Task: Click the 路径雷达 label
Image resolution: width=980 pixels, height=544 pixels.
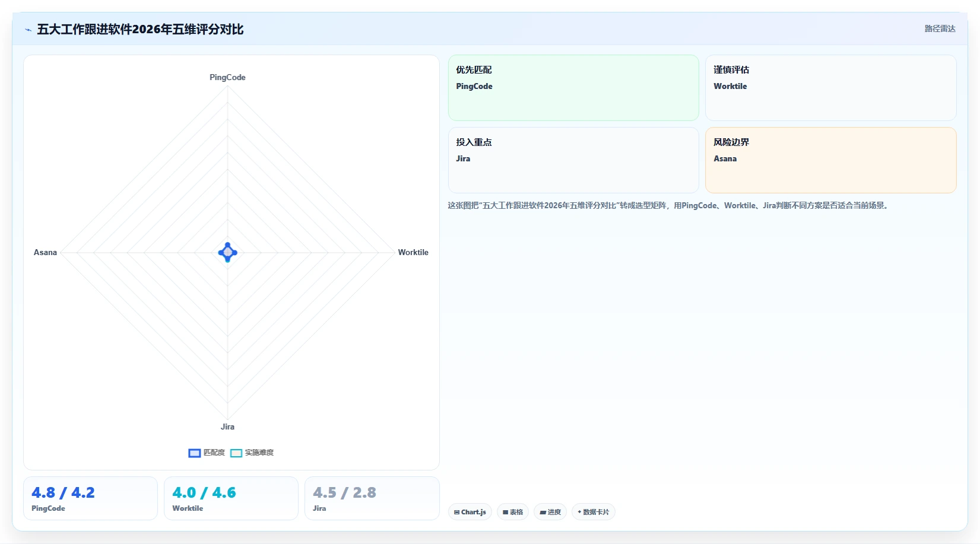Action: (940, 28)
